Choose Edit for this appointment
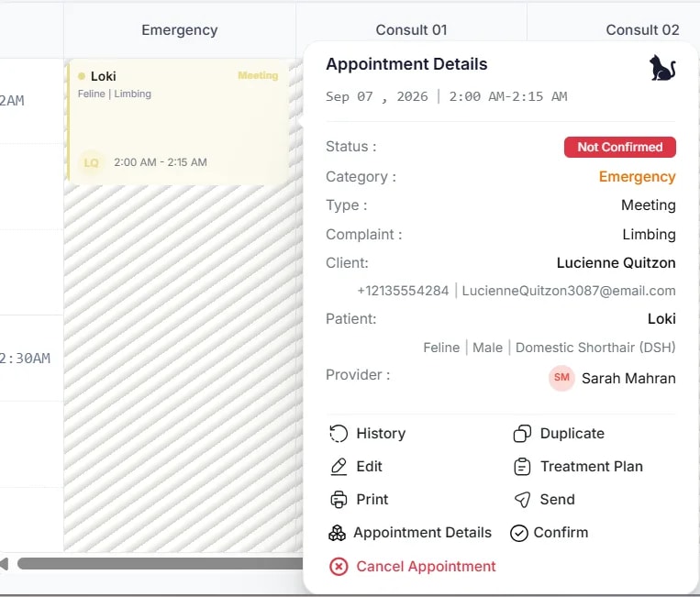 (356, 466)
